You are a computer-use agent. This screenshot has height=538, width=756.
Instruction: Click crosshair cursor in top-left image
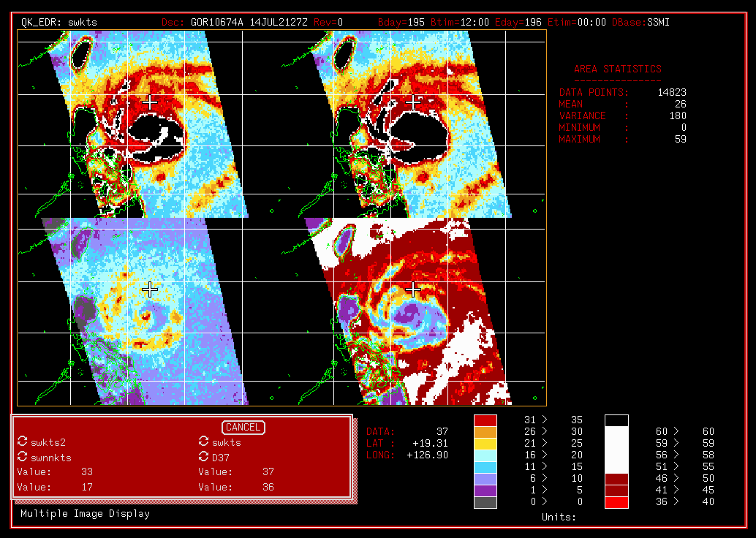[149, 102]
